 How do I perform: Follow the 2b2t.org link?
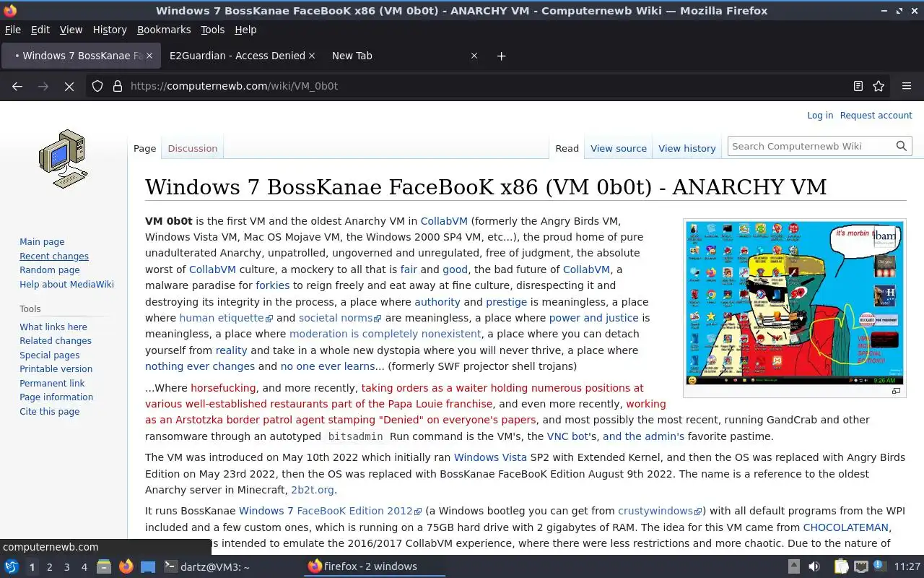pos(313,490)
